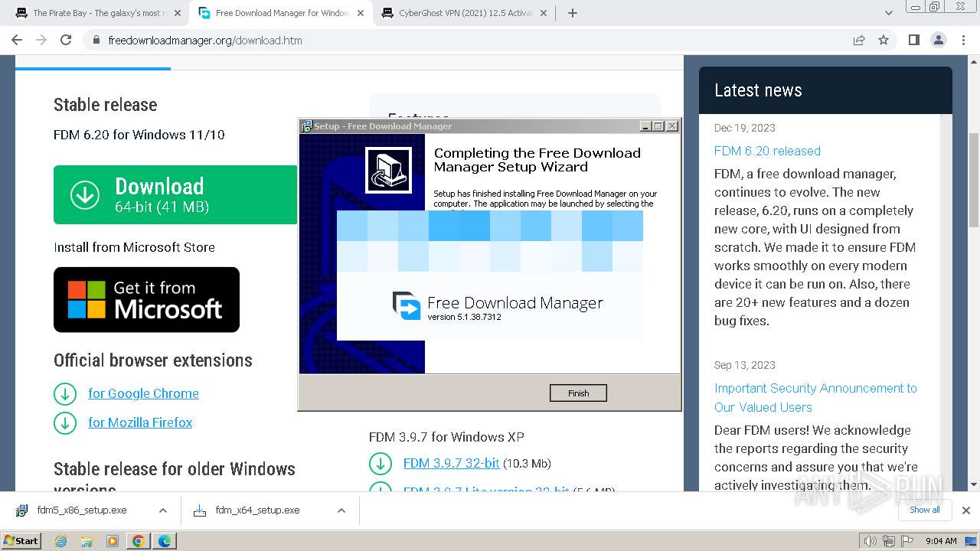Viewport: 980px width, 551px height.
Task: Click the green download arrow circle icon
Action: [85, 195]
